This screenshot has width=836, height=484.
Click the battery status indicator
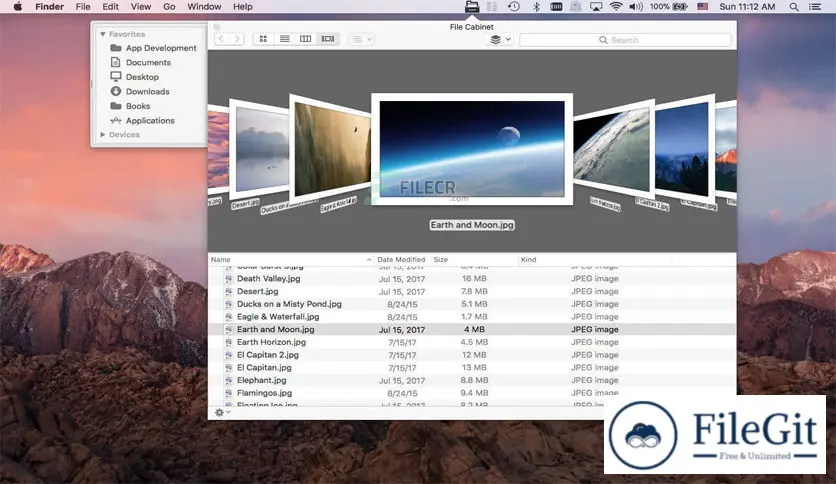(668, 6)
